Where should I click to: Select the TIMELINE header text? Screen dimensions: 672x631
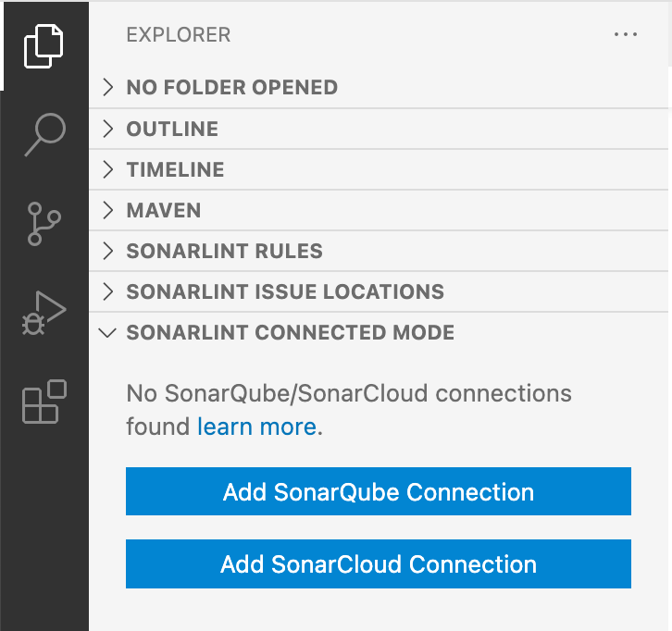coord(175,169)
